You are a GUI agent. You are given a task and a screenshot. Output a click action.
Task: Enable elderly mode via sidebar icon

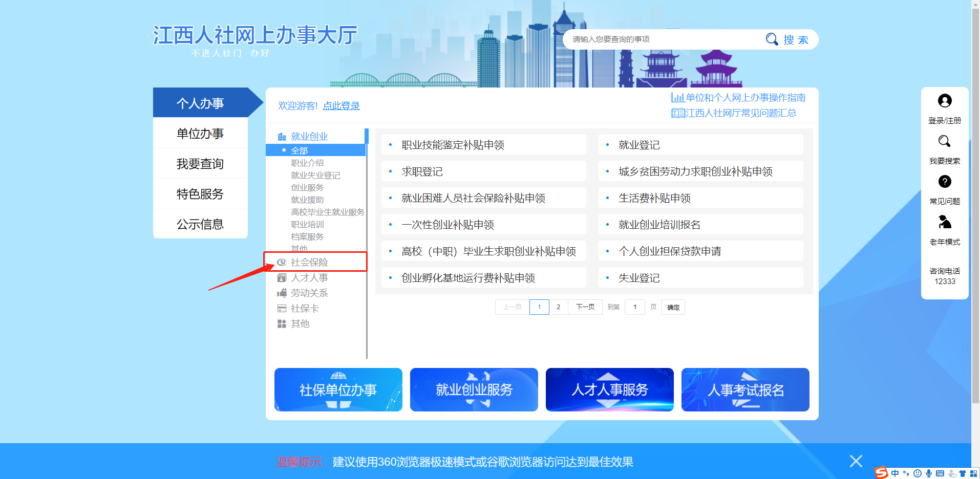[x=945, y=222]
